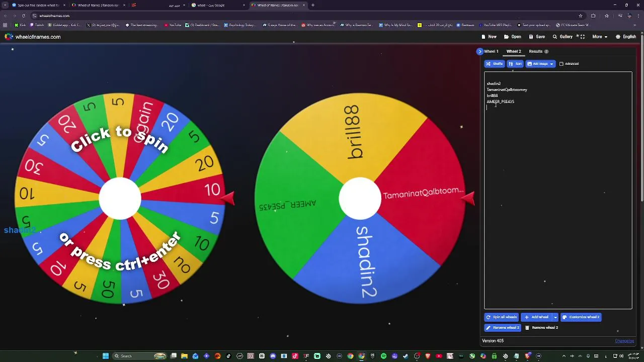644x362 pixels.
Task: Open Spotify from the taskbar
Action: point(383,356)
